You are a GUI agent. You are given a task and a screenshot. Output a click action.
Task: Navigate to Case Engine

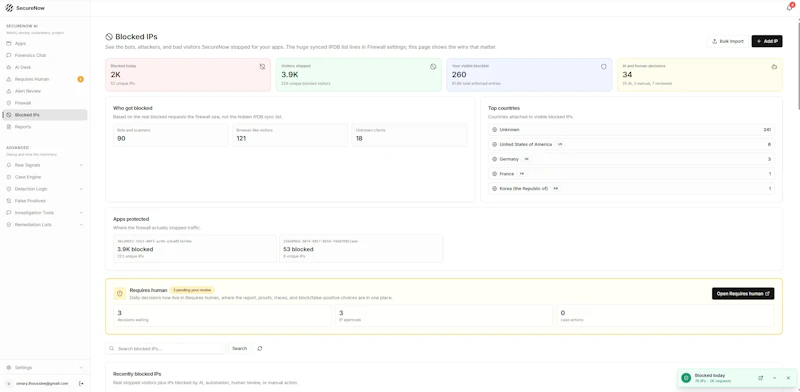[x=45, y=177]
